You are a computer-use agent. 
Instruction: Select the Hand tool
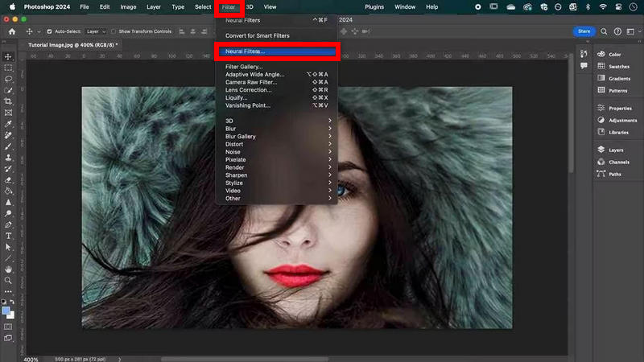(8, 269)
